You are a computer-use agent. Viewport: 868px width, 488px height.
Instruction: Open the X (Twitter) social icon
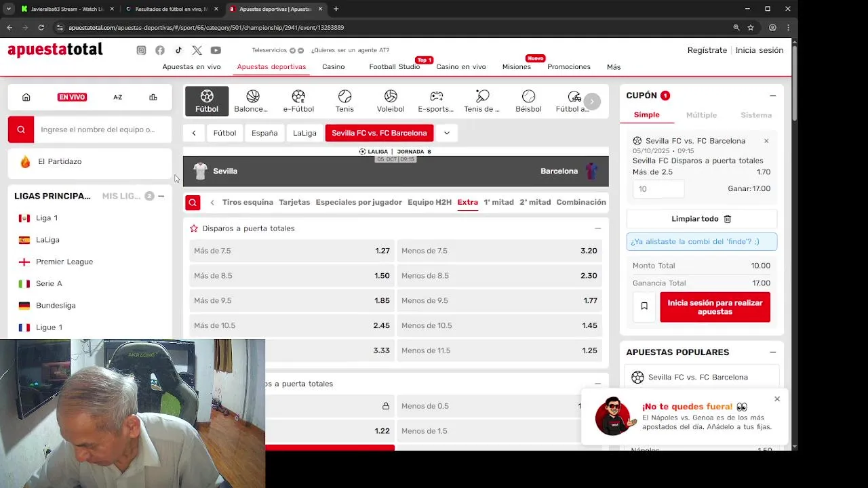click(x=197, y=50)
